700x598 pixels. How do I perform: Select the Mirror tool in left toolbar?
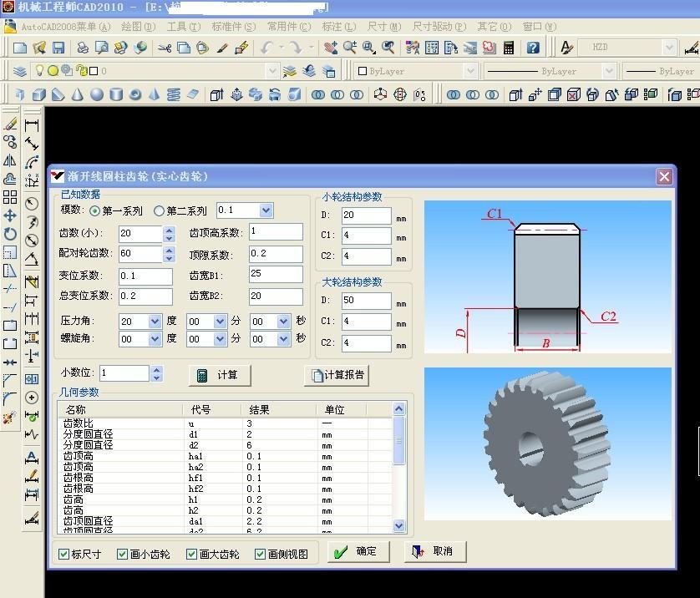coord(10,160)
